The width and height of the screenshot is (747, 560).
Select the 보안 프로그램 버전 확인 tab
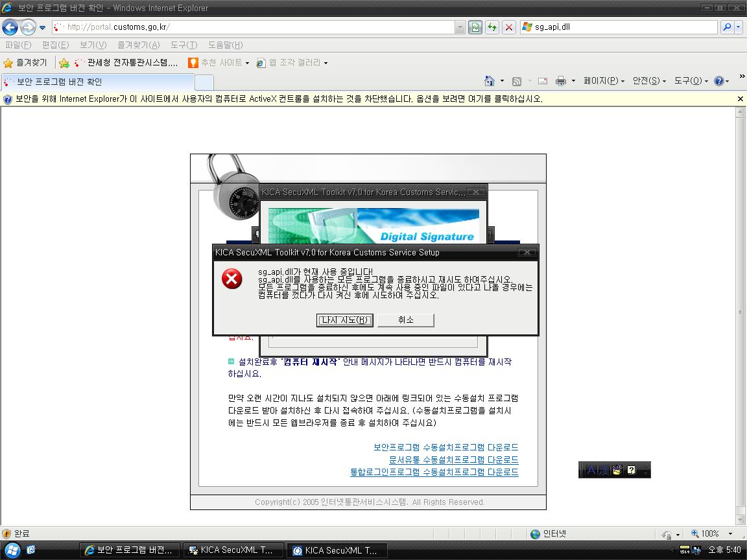98,82
